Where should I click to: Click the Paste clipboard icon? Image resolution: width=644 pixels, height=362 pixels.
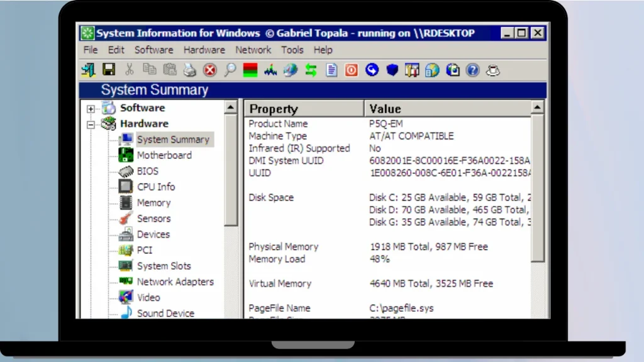pos(169,70)
